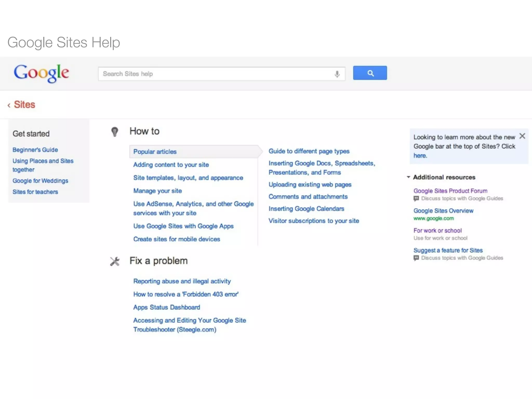
Task: Select Use Google Sites with Google Apps
Action: (183, 226)
